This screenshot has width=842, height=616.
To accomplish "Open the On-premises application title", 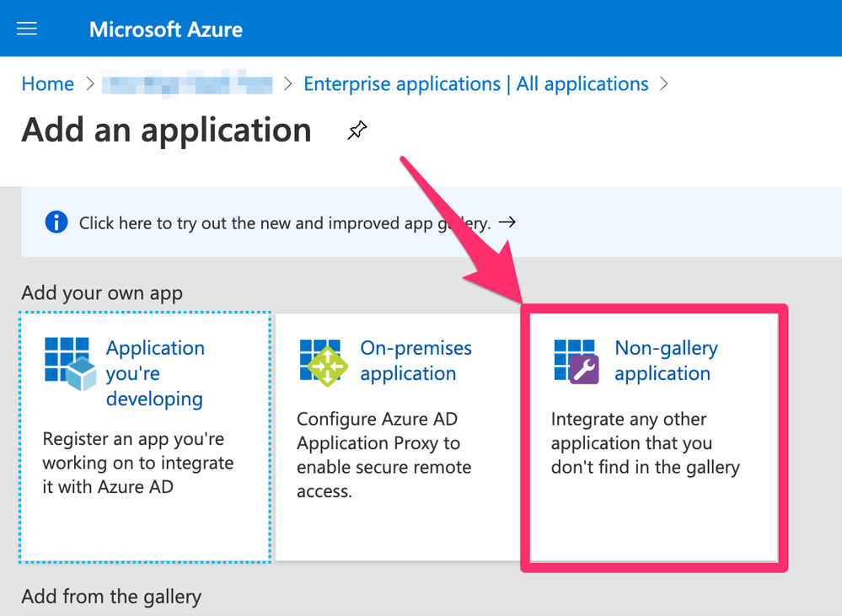I will coord(416,361).
